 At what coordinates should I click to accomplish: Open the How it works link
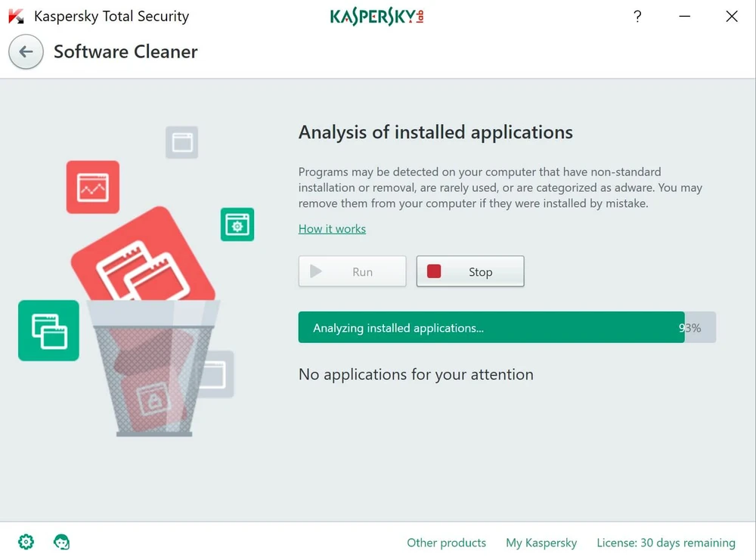[x=332, y=228]
